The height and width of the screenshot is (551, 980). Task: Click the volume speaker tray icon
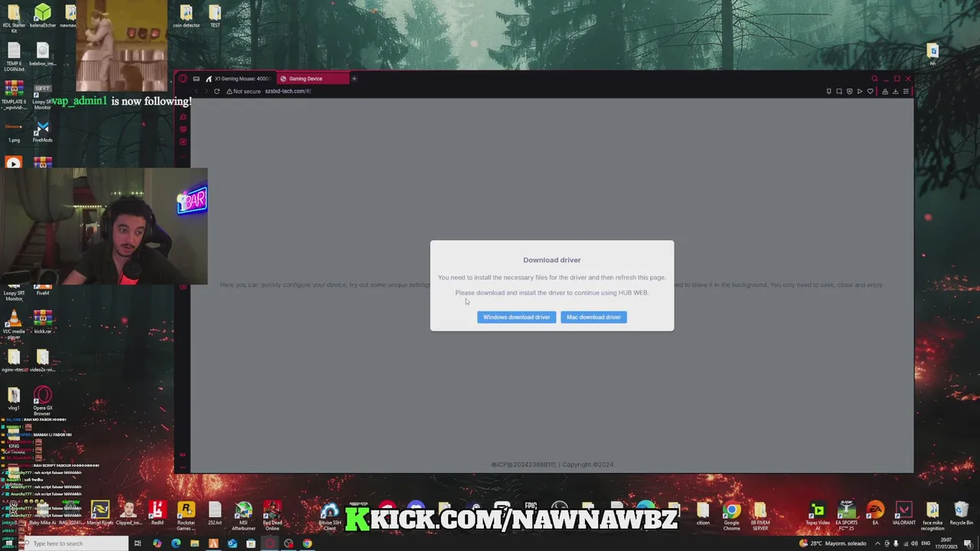914,543
